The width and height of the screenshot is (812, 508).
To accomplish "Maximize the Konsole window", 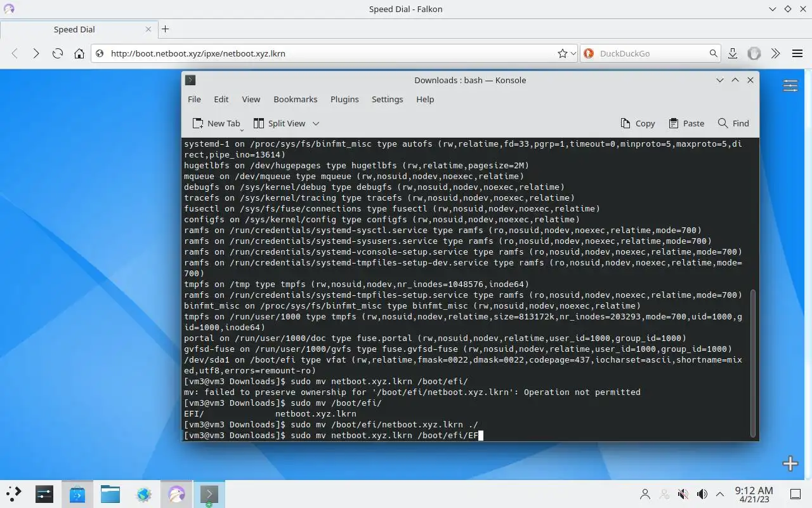I will tap(735, 80).
